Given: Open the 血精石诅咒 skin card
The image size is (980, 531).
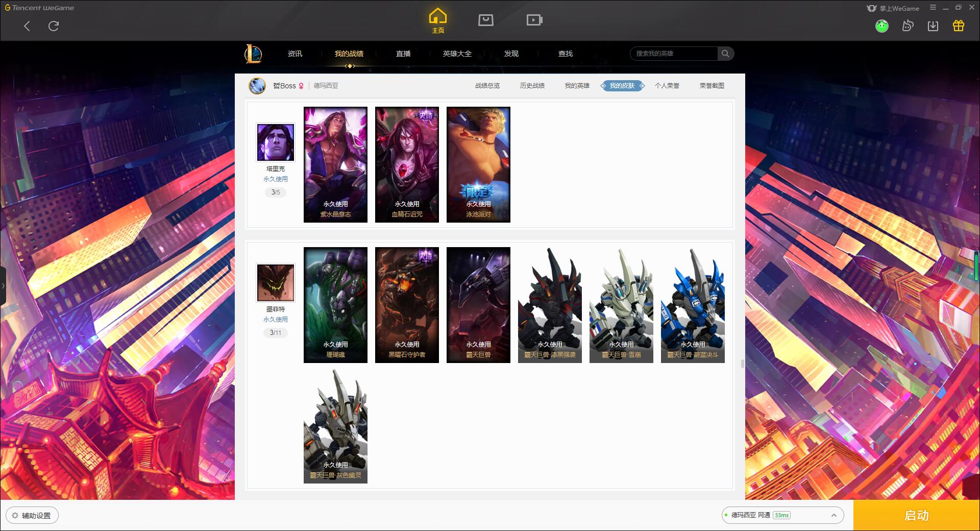Looking at the screenshot, I should [x=407, y=164].
